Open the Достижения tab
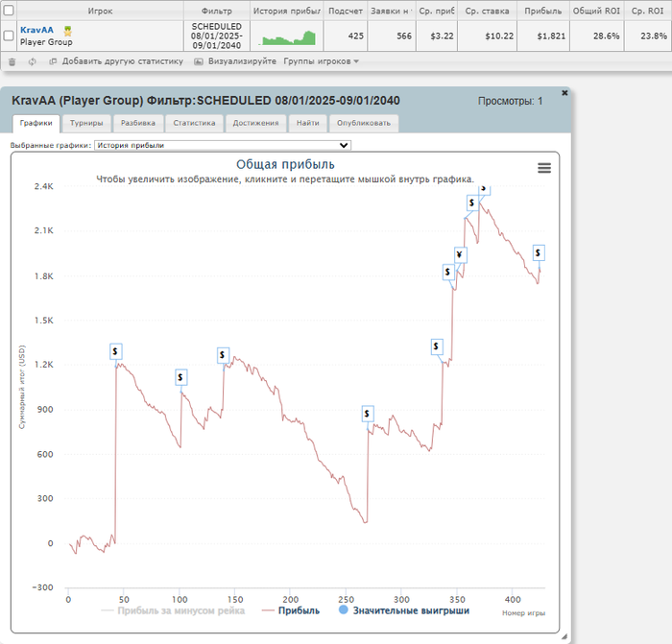 [x=256, y=124]
